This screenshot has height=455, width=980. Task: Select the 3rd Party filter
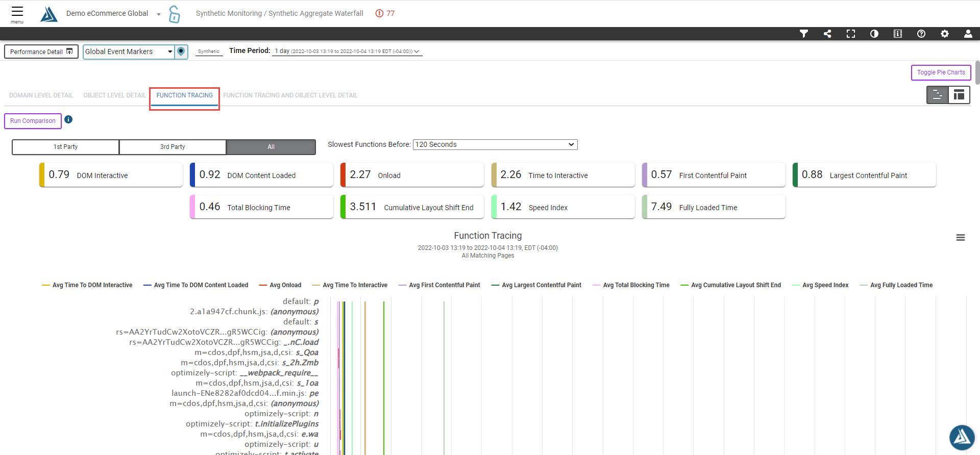point(173,147)
